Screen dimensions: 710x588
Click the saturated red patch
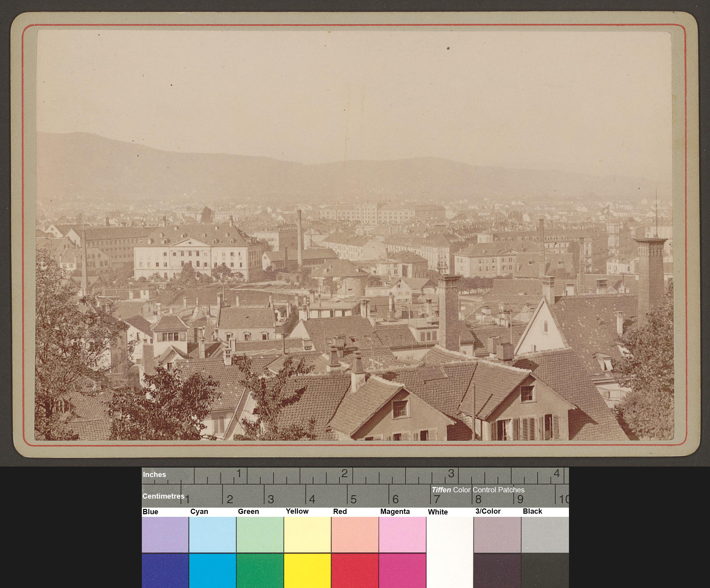tap(355, 570)
